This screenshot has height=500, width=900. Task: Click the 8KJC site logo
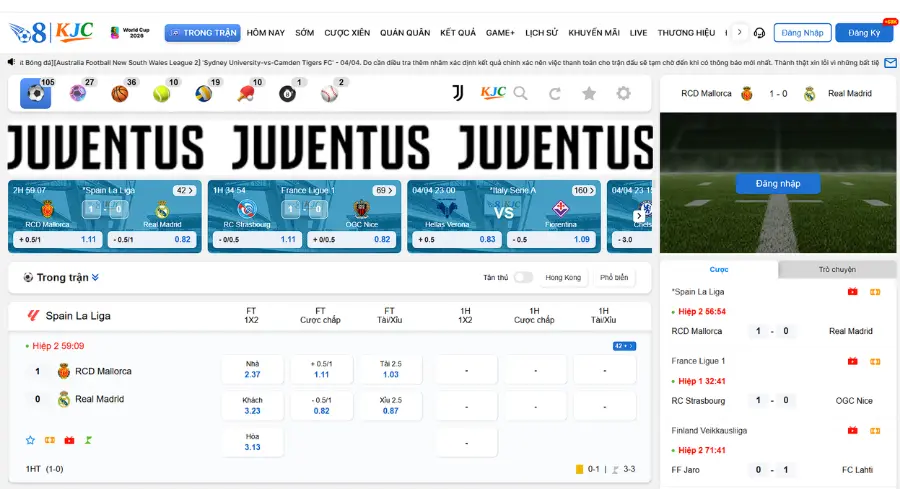click(52, 32)
